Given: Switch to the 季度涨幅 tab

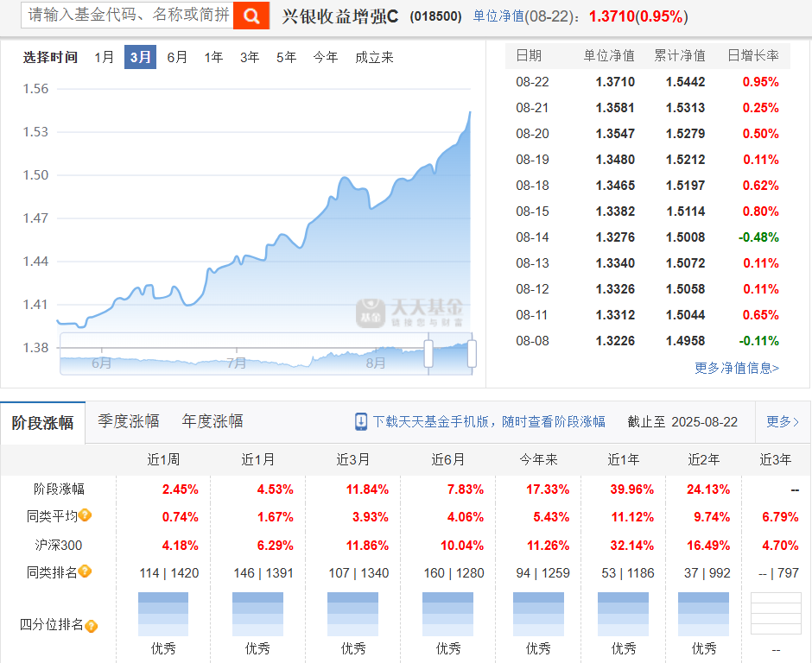Looking at the screenshot, I should (x=129, y=421).
